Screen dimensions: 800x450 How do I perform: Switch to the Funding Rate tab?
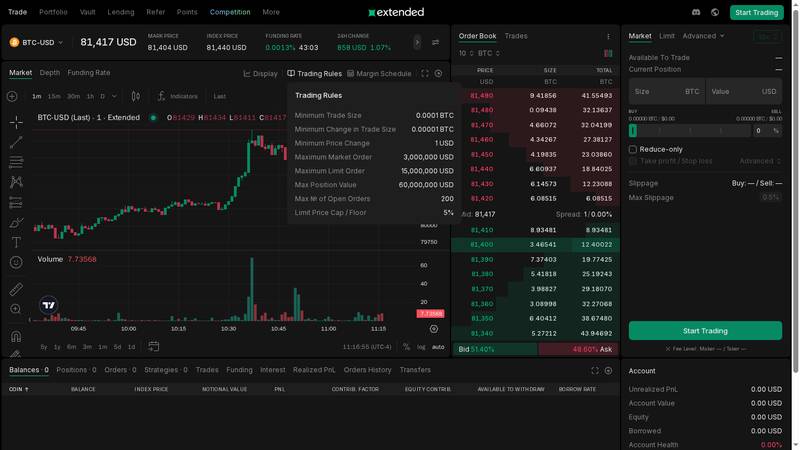coord(89,73)
